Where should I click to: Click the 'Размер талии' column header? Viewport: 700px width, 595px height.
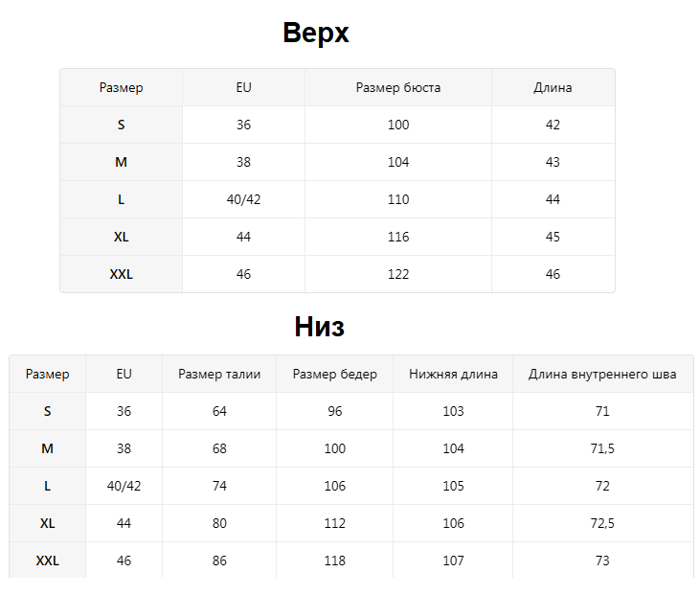(219, 374)
